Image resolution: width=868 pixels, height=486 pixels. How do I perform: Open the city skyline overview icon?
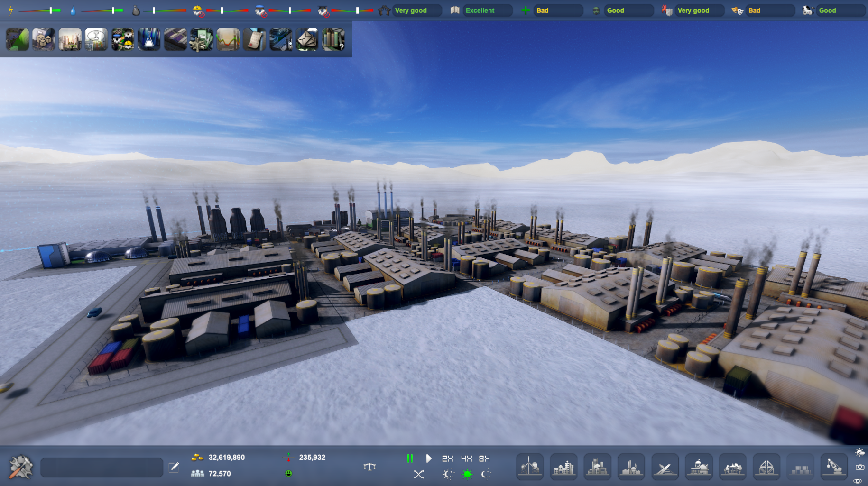(x=70, y=39)
